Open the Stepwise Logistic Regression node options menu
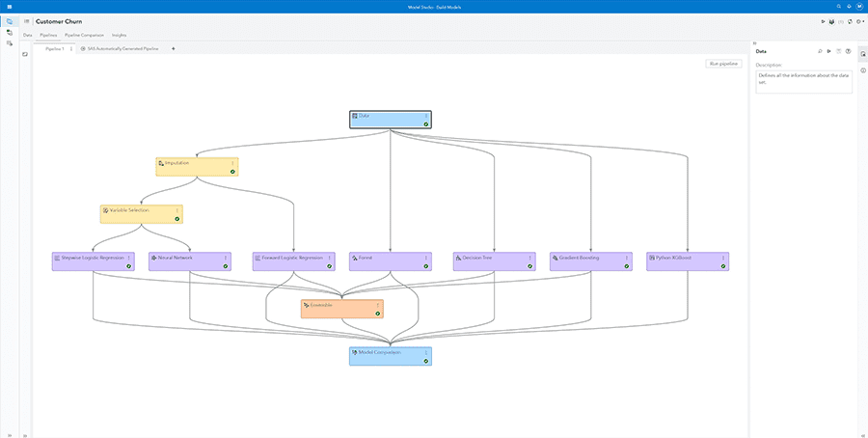This screenshot has height=438, width=868. coord(129,258)
